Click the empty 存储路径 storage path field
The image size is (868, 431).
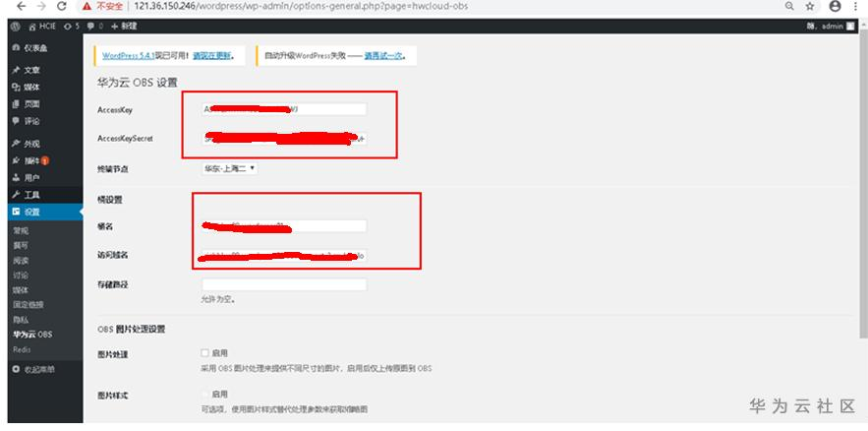(x=284, y=284)
